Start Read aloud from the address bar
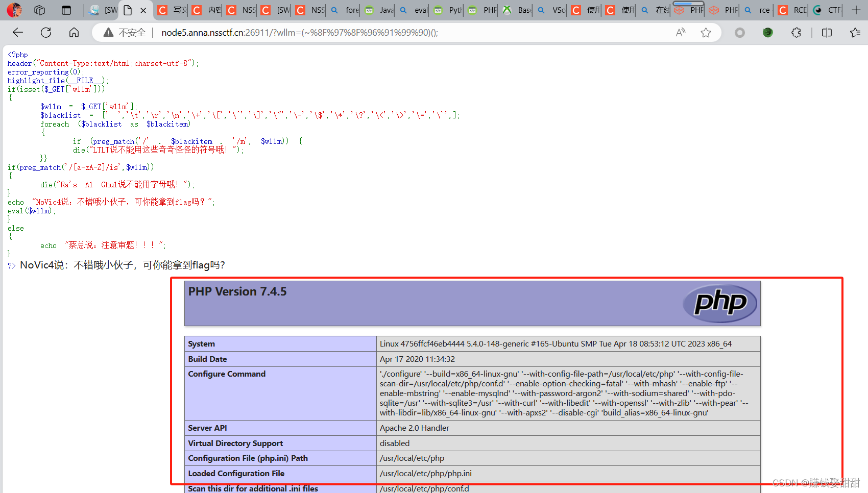Viewport: 868px width, 493px height. tap(681, 32)
